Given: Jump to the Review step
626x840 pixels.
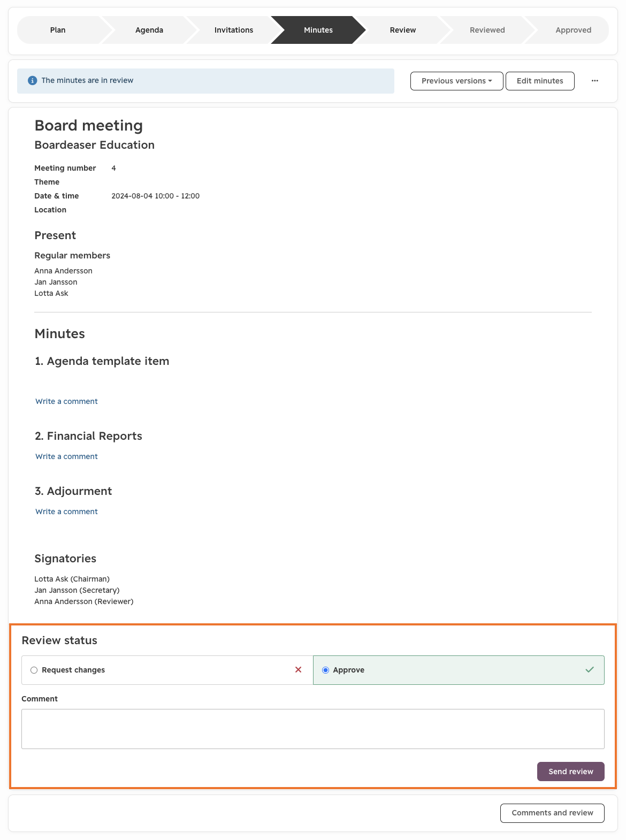Looking at the screenshot, I should click(403, 30).
